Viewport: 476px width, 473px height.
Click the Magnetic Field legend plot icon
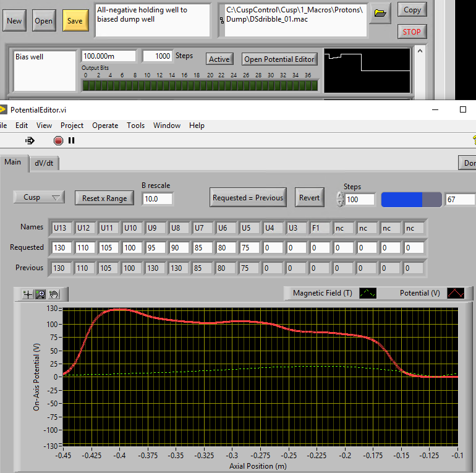click(x=367, y=293)
